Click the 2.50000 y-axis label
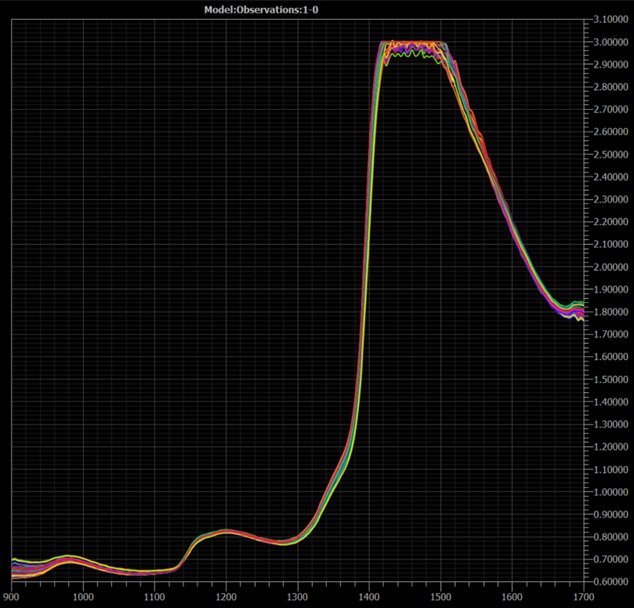The width and height of the screenshot is (634, 608). tap(610, 155)
